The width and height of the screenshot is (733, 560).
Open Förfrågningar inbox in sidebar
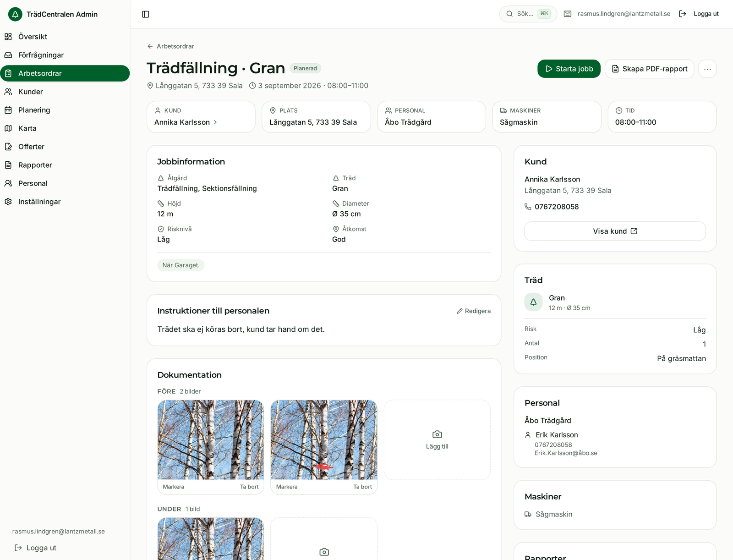pyautogui.click(x=65, y=55)
